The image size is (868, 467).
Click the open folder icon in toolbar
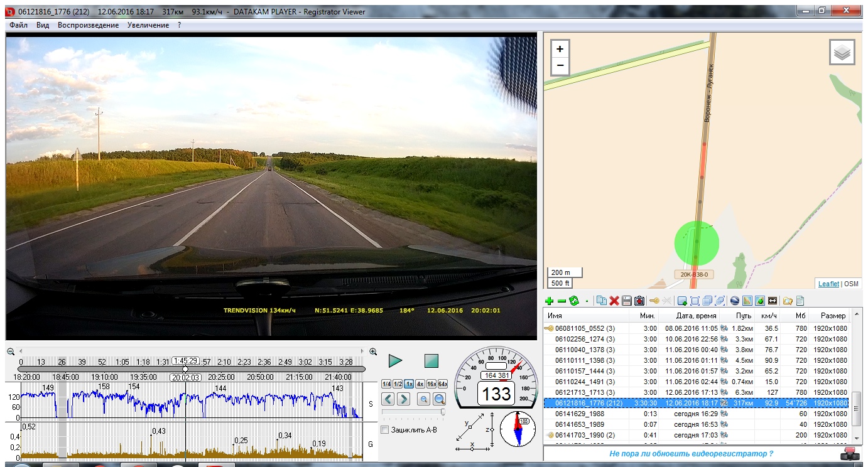(787, 301)
